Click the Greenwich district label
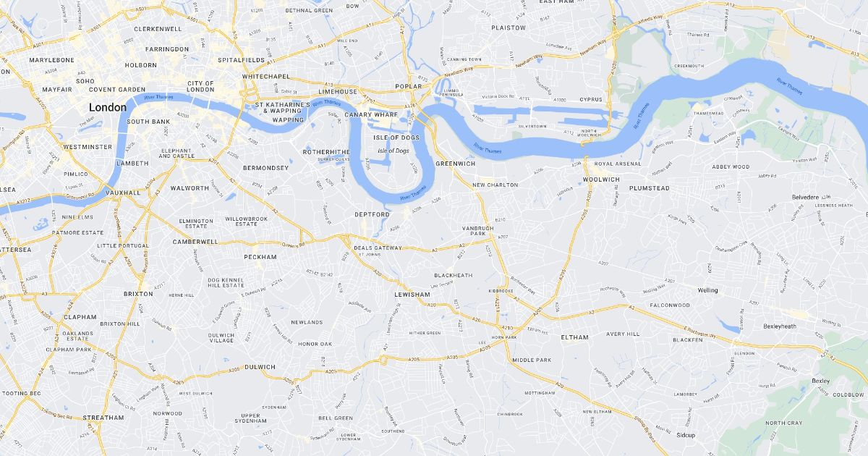This screenshot has width=868, height=456. point(456,164)
